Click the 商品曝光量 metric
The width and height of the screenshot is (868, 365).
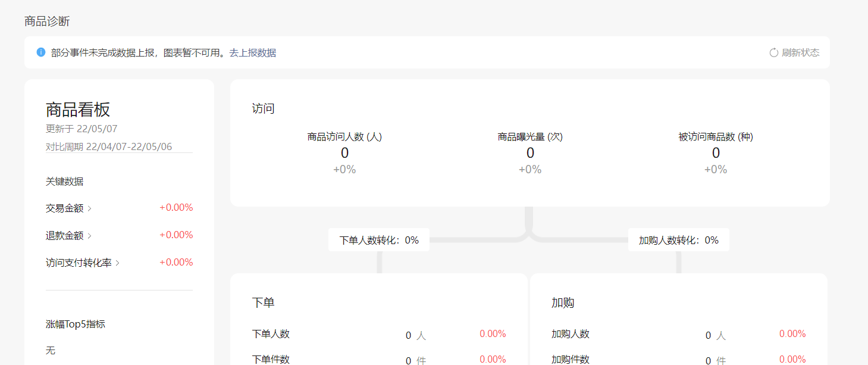click(530, 153)
